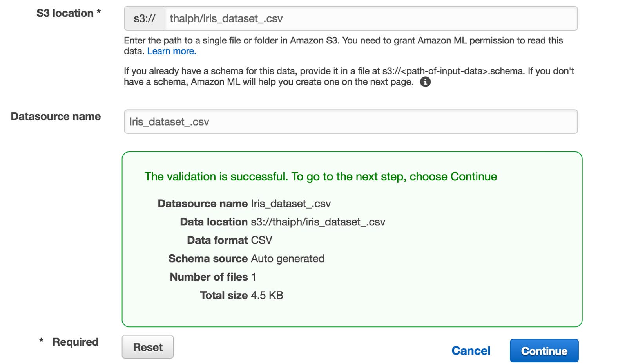Click the Amazon ML permission help text
This screenshot has height=364, width=627.
click(343, 41)
